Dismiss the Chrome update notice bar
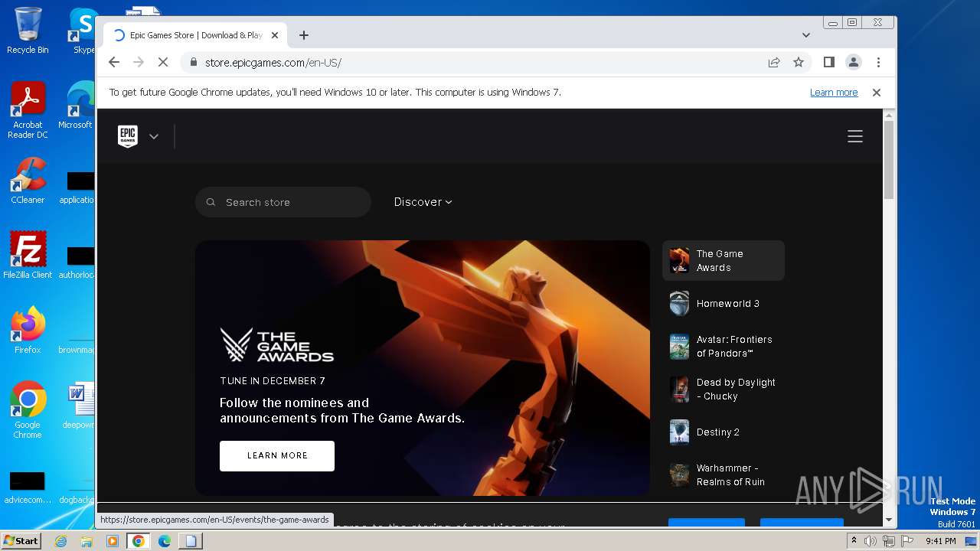This screenshot has width=980, height=551. [x=877, y=93]
